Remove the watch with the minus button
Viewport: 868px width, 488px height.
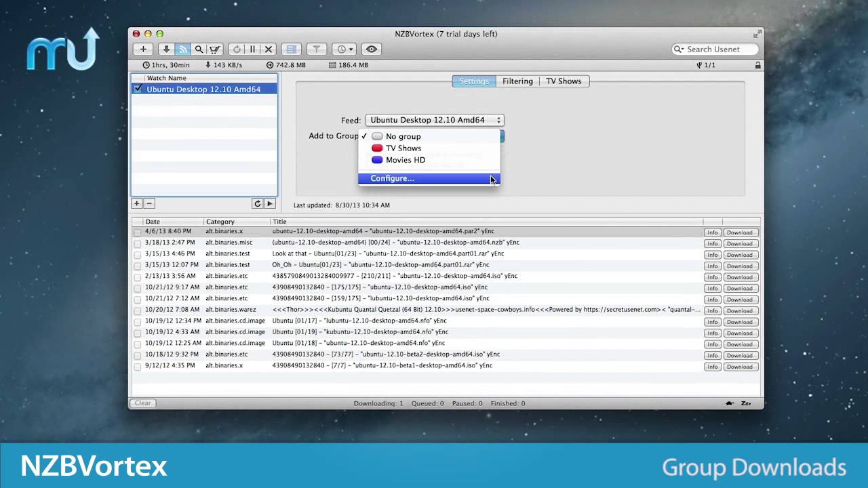(149, 203)
